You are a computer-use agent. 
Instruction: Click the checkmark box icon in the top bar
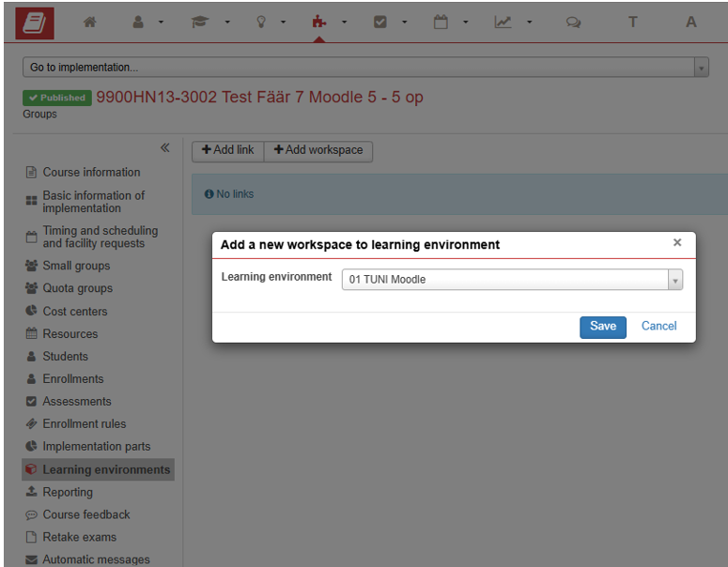tap(380, 22)
